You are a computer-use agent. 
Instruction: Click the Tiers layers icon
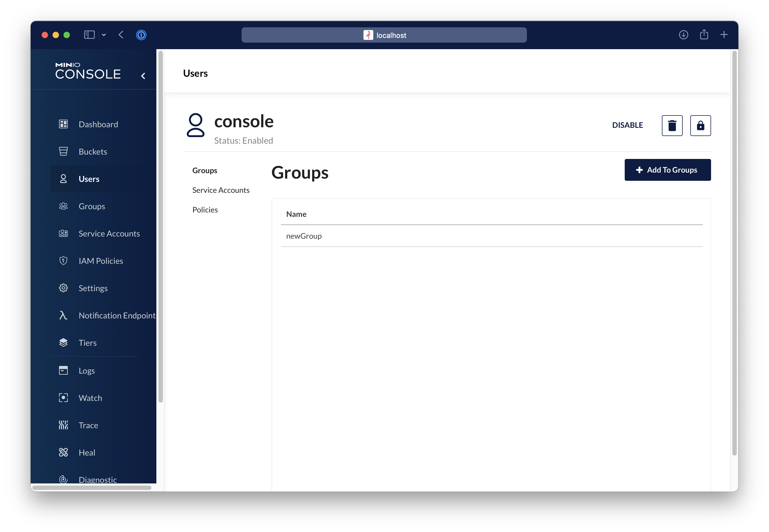63,343
